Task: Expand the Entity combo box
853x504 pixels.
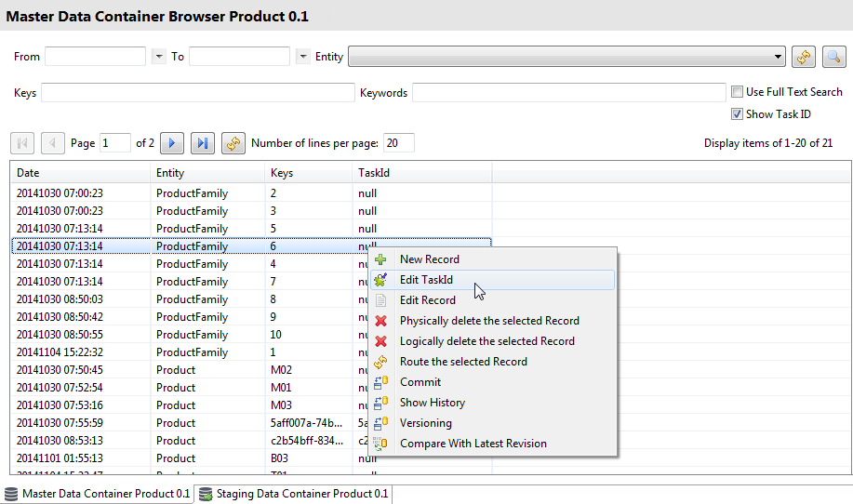Action: (779, 57)
